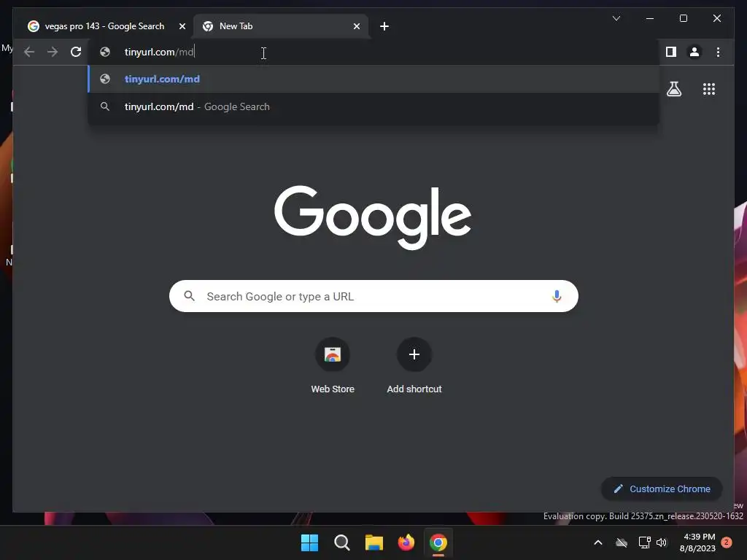Open the clock showing 4:39 PM
Image resolution: width=747 pixels, height=560 pixels.
[697, 542]
